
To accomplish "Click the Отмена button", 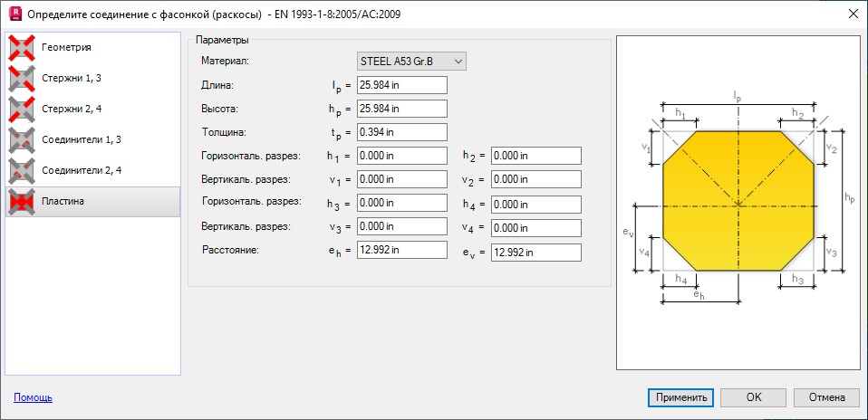I will click(826, 397).
